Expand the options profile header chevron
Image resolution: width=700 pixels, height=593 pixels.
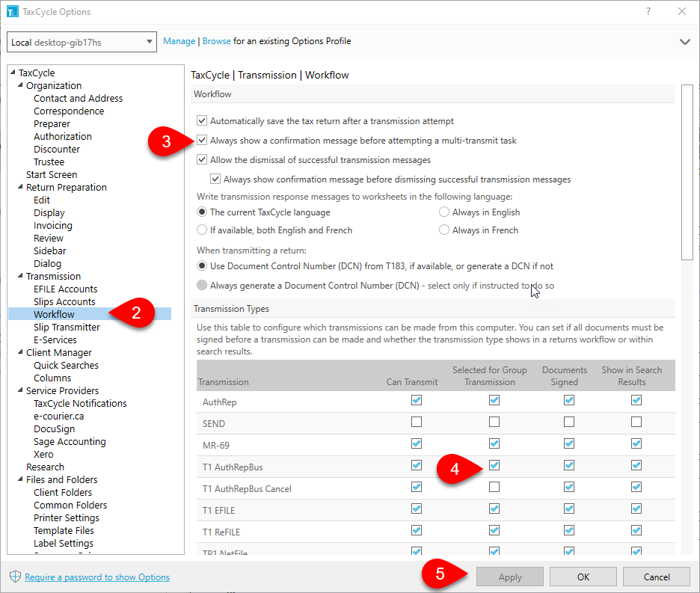point(685,42)
